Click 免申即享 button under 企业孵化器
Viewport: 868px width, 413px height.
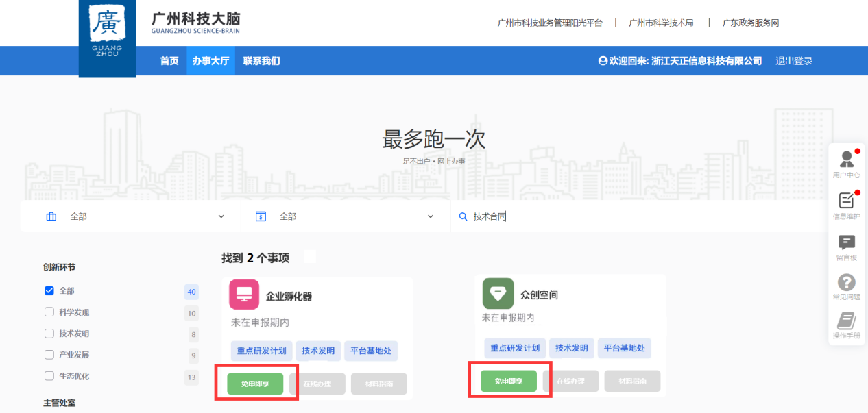pos(255,384)
